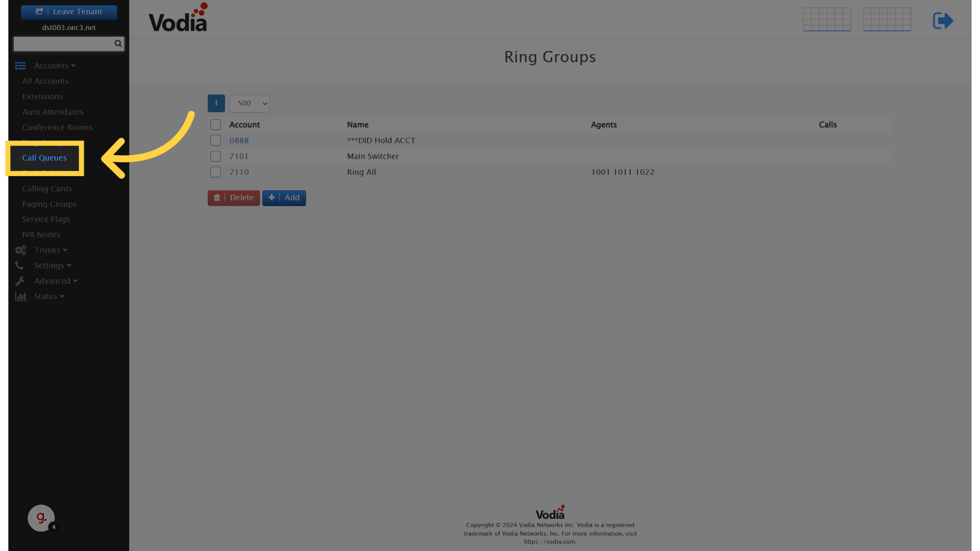The height and width of the screenshot is (551, 980).
Task: Navigate to Extensions menu item
Action: (42, 95)
